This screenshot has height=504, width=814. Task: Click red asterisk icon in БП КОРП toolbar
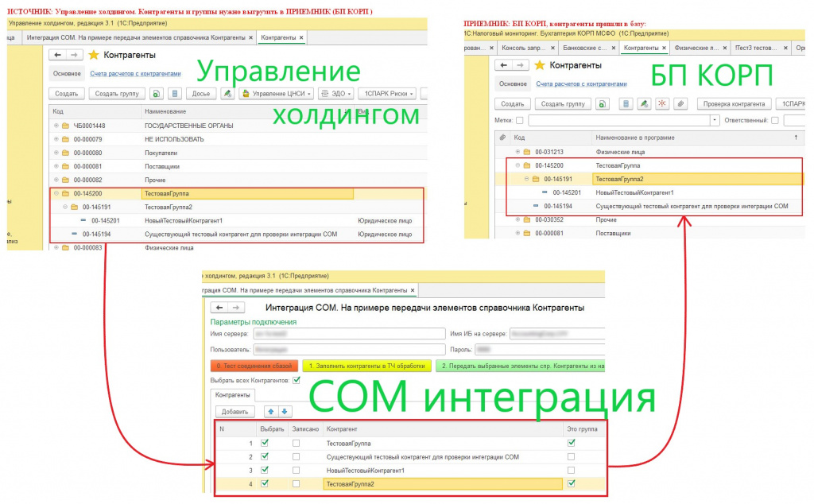coord(662,104)
